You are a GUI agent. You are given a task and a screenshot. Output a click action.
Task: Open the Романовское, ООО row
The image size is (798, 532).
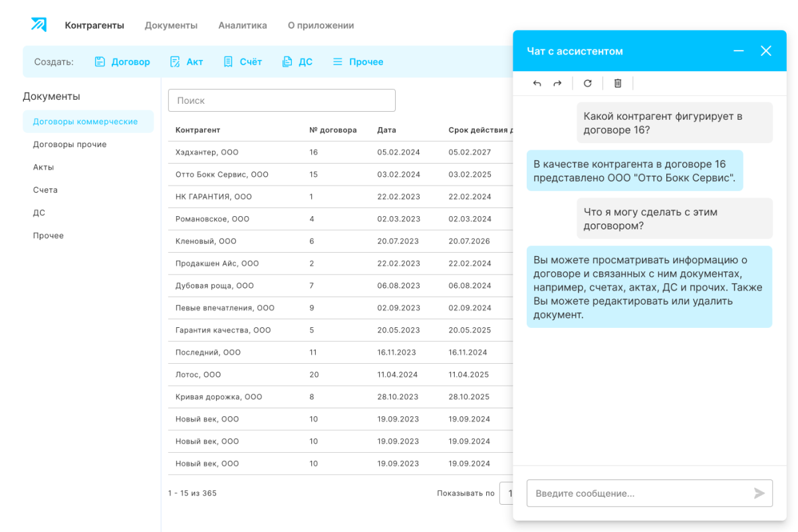click(x=340, y=219)
